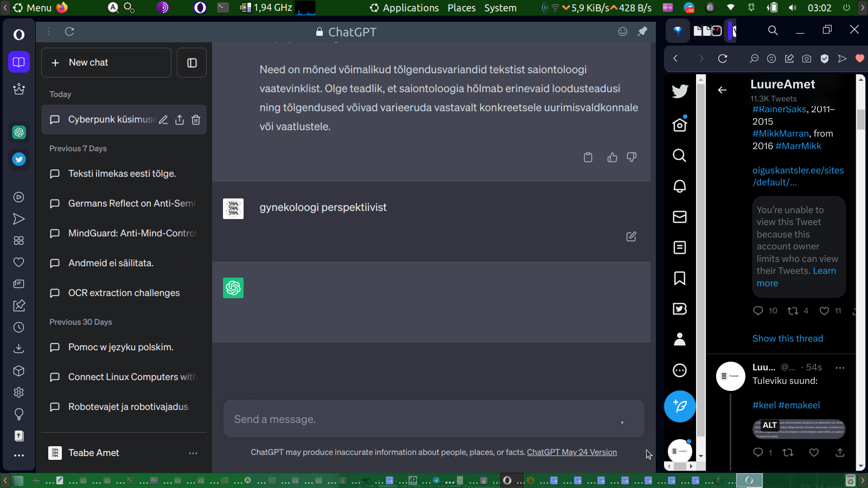
Task: Give the ChatGPT response a thumbs up
Action: pos(612,157)
